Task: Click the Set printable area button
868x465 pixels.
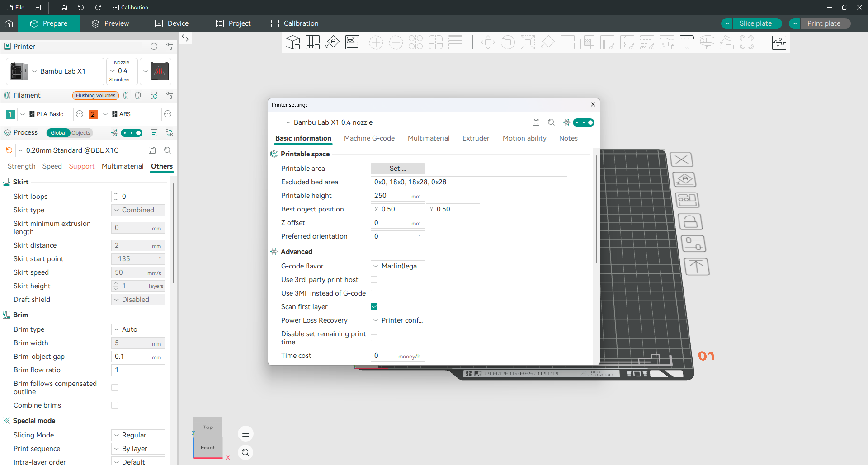Action: [x=398, y=169]
